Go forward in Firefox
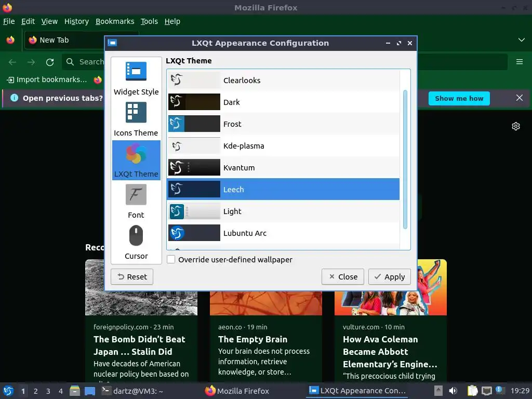 pos(31,62)
